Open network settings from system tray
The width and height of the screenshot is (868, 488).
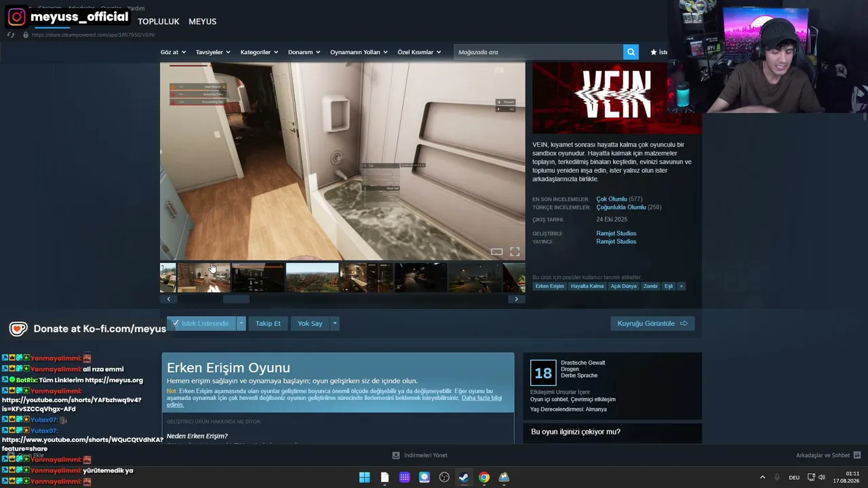(x=811, y=477)
